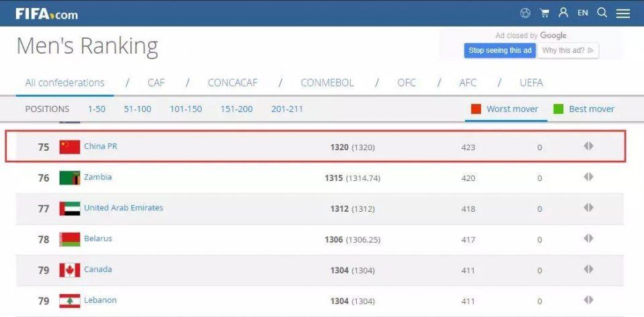
Task: Click the Canada flag icon
Action: pyautogui.click(x=70, y=270)
